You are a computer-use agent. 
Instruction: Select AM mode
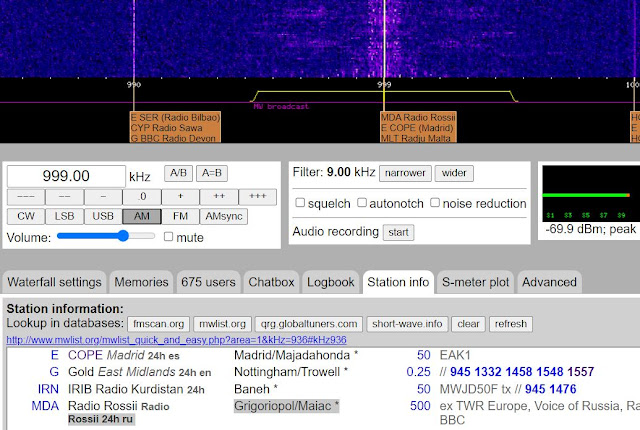coord(142,216)
